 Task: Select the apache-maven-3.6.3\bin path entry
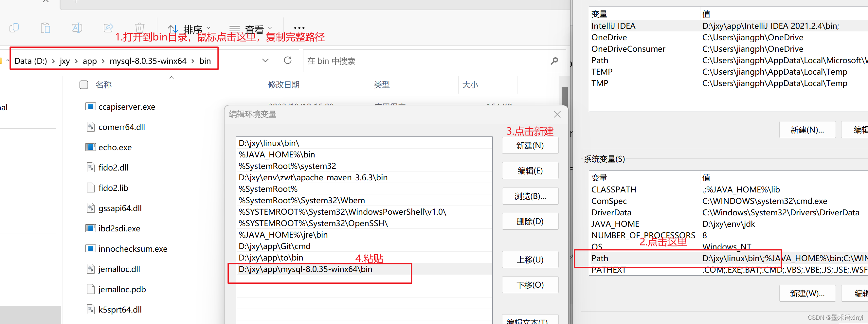[364, 177]
